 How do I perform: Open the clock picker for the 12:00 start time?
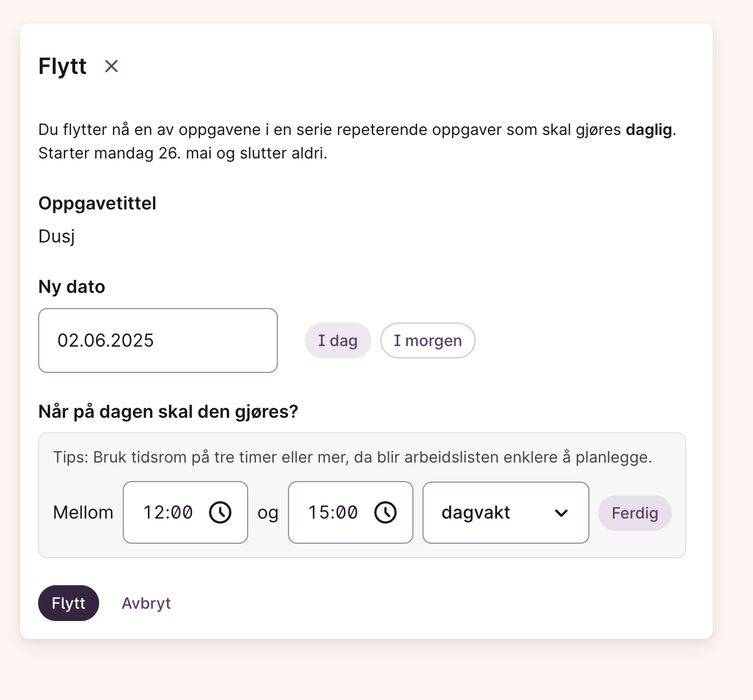click(220, 512)
